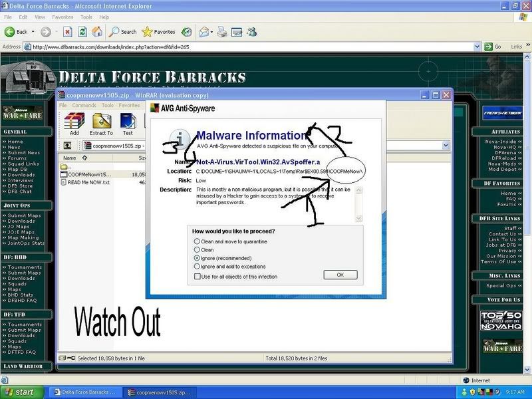
Task: Open the Mail envelope icon
Action: pyautogui.click(x=203, y=32)
